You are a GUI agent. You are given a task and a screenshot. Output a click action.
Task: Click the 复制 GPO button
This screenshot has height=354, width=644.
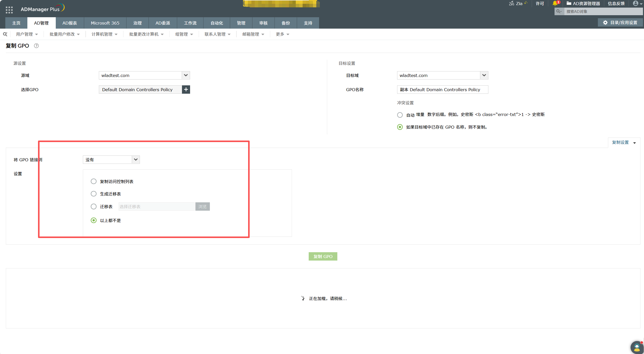click(323, 256)
